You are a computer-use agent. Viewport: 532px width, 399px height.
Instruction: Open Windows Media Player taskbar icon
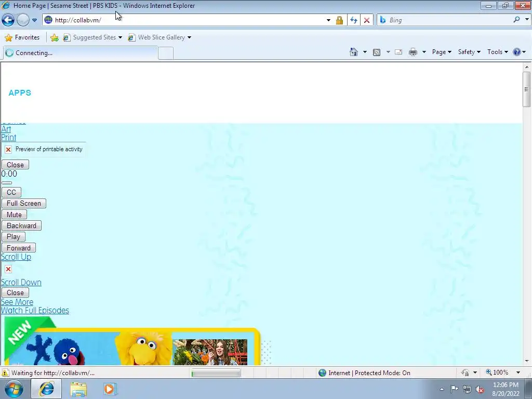pyautogui.click(x=110, y=389)
